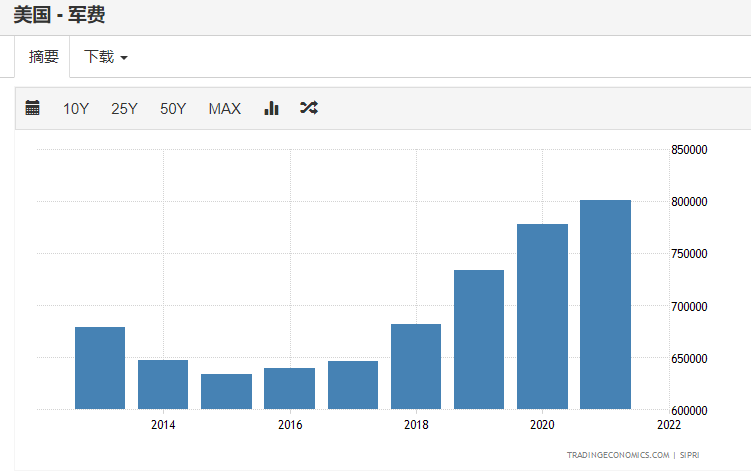751x474 pixels.
Task: Click the 2016 x-axis label
Action: [290, 425]
